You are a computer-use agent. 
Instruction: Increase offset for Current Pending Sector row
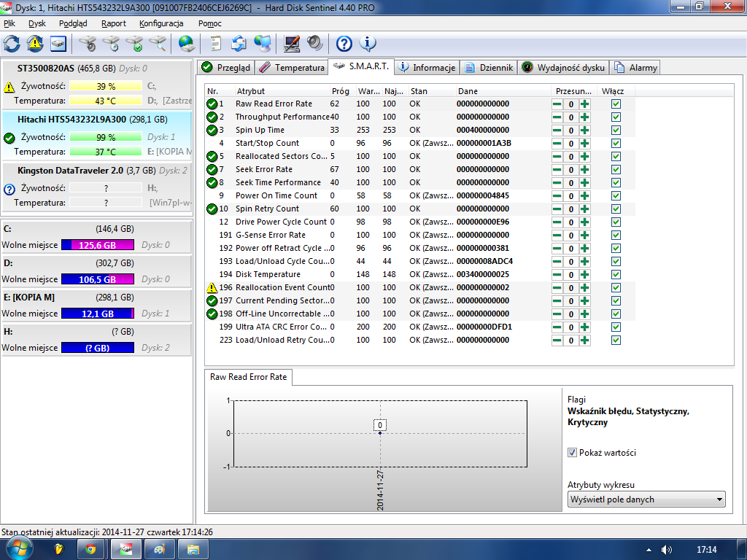[585, 301]
